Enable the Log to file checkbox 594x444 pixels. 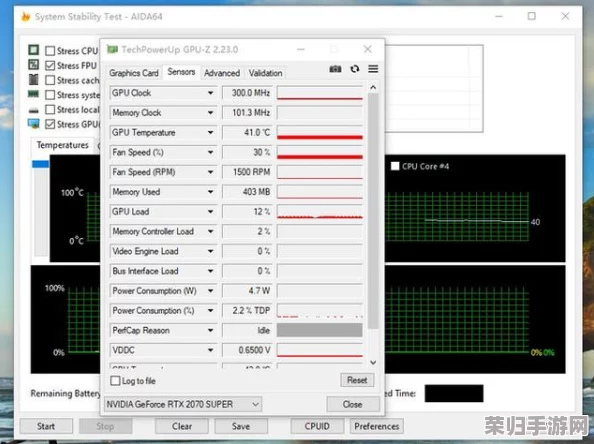(115, 381)
